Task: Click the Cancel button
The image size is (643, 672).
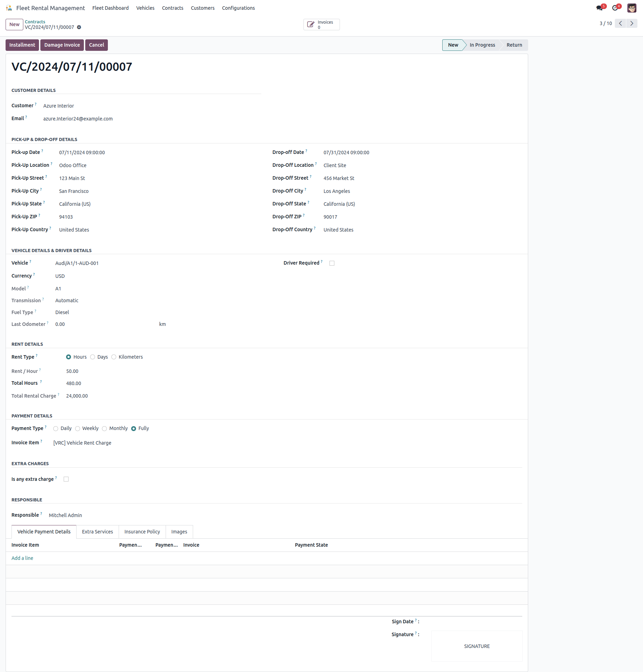Action: [x=96, y=45]
